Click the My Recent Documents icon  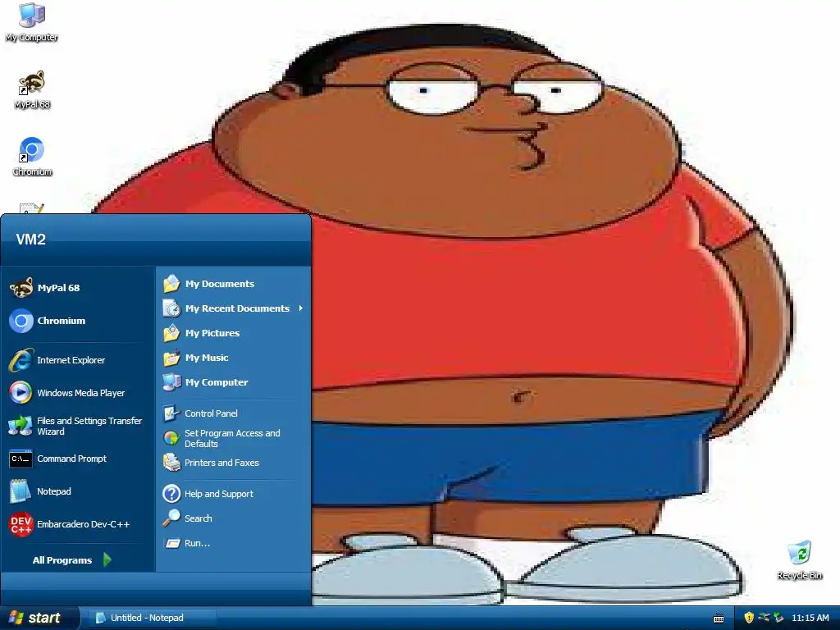coord(171,308)
